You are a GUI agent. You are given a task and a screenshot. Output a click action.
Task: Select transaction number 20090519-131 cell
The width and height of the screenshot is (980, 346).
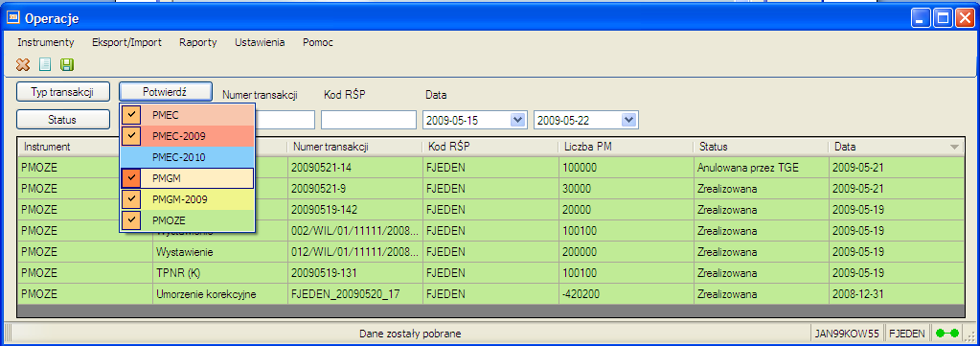point(355,273)
